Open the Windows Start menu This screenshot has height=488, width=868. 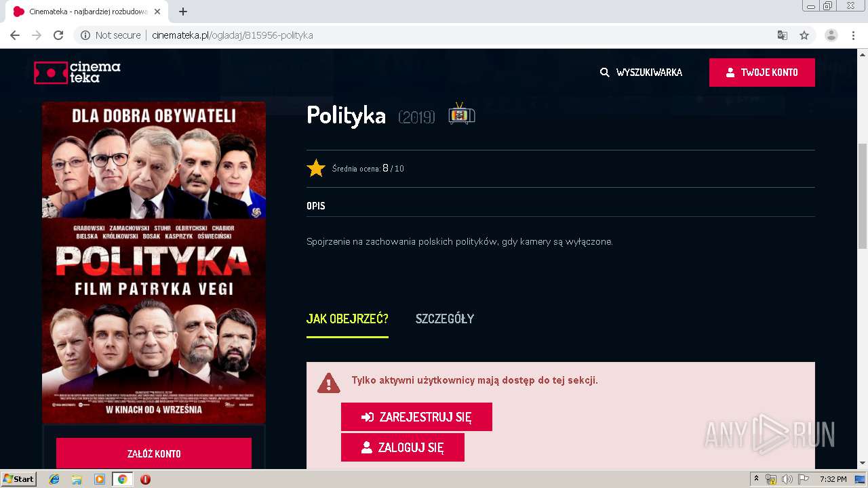[19, 479]
